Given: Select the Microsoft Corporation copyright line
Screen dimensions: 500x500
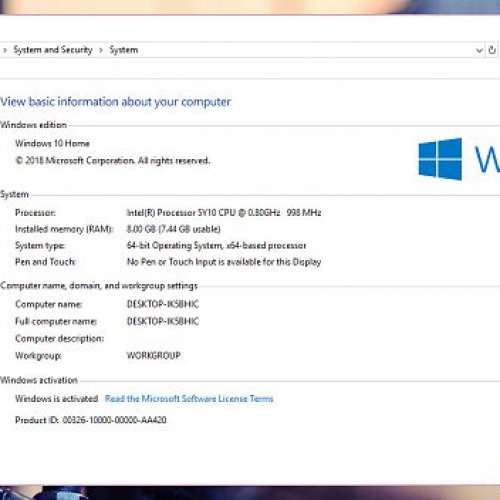Looking at the screenshot, I should coord(113,161).
